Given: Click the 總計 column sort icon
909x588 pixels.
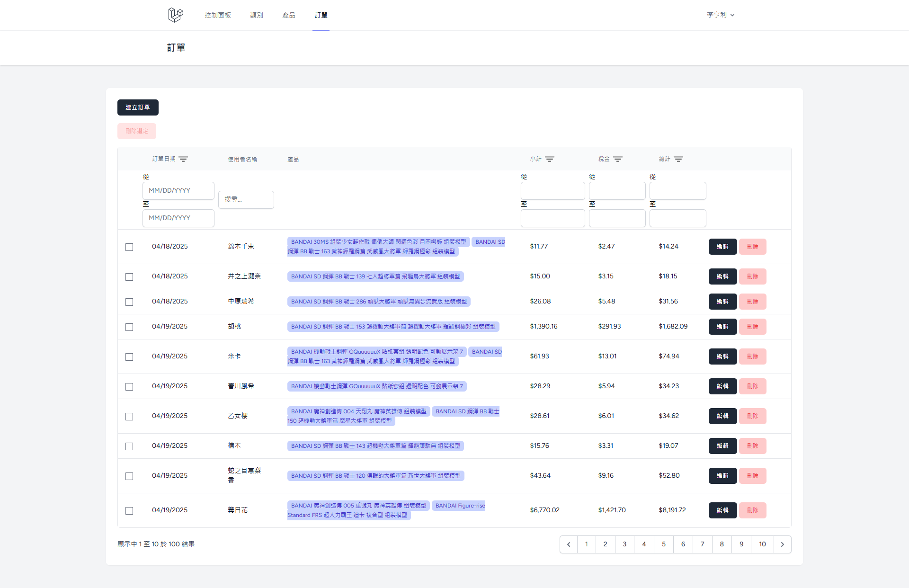Looking at the screenshot, I should coord(678,159).
